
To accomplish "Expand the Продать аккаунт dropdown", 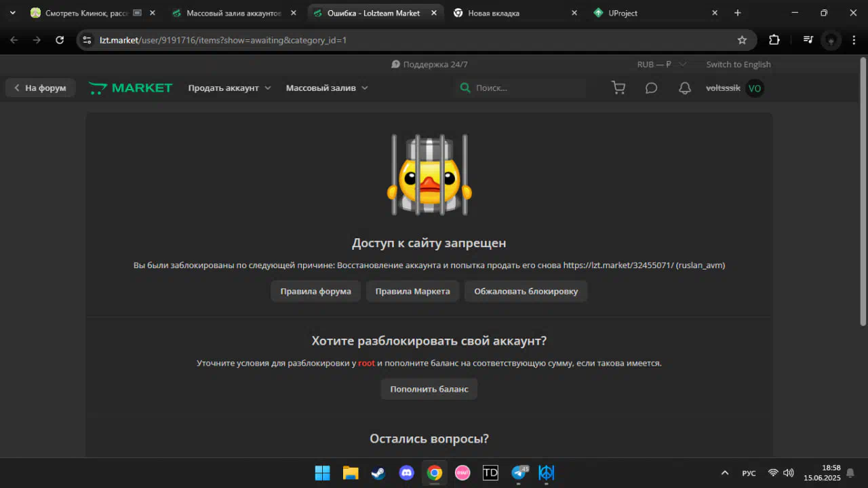I will tap(229, 88).
